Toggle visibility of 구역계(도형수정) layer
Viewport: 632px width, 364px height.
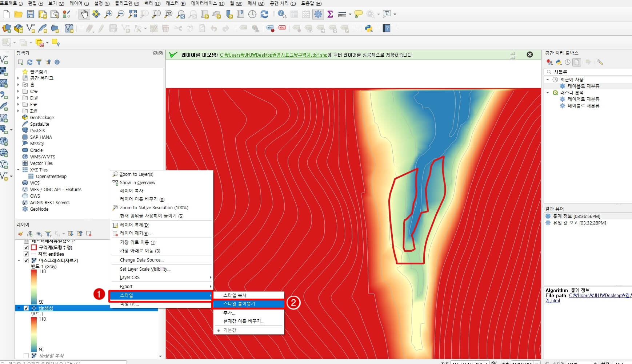26,247
